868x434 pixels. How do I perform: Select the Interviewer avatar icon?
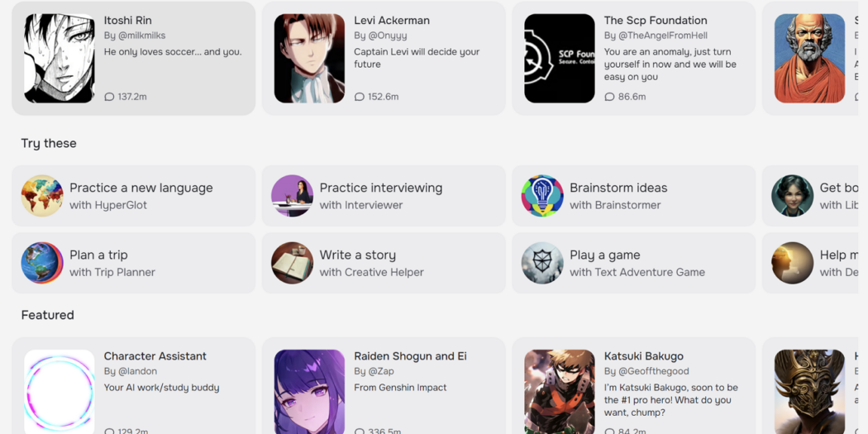coord(293,196)
